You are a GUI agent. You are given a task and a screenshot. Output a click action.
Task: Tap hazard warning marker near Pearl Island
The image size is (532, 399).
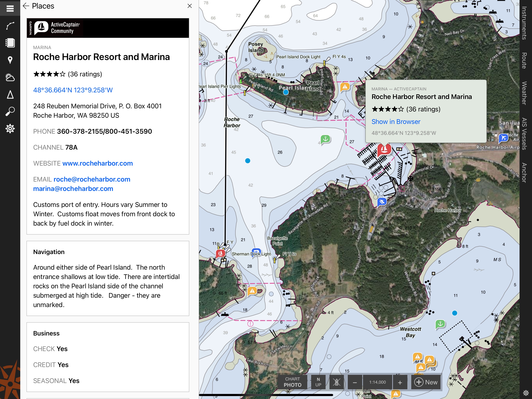pos(345,87)
